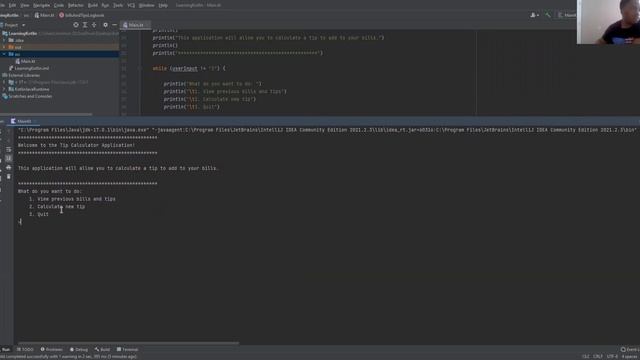Open the Tools menu
640x360 pixels.
118,5
